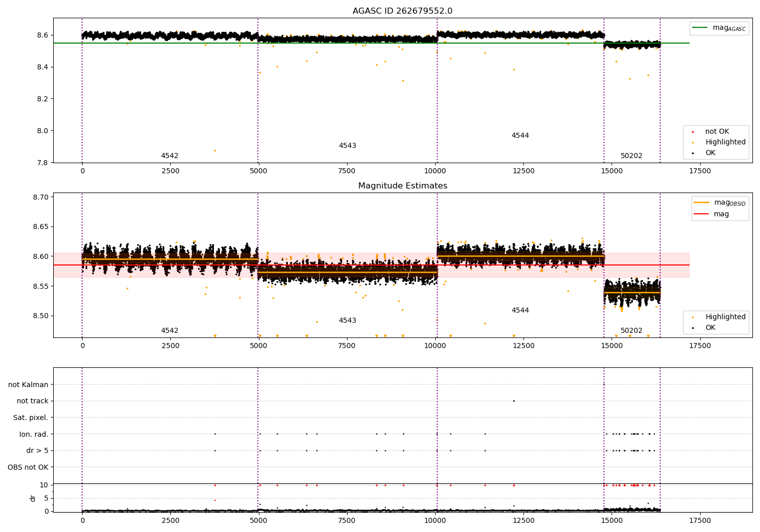Click the 4542 label in the AGASC plot
Viewport: 760px width, 532px height.
click(x=170, y=156)
